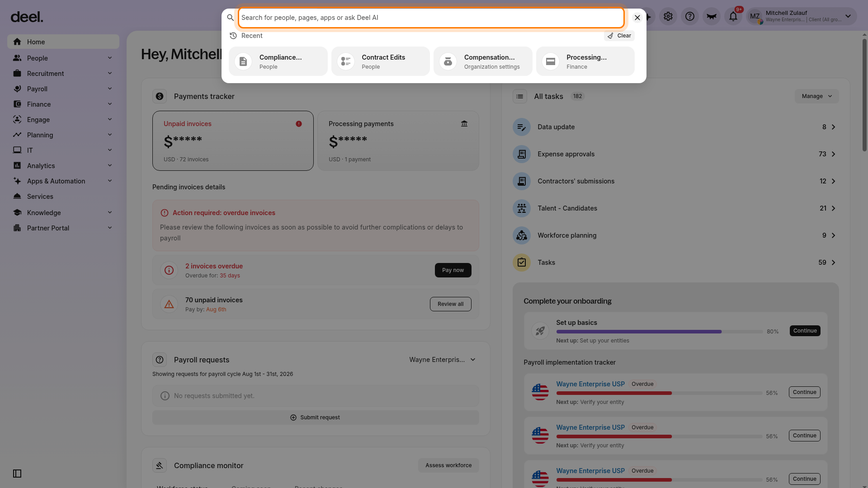Image resolution: width=868 pixels, height=488 pixels.
Task: Click the overdue invoices info icon
Action: [x=169, y=270]
